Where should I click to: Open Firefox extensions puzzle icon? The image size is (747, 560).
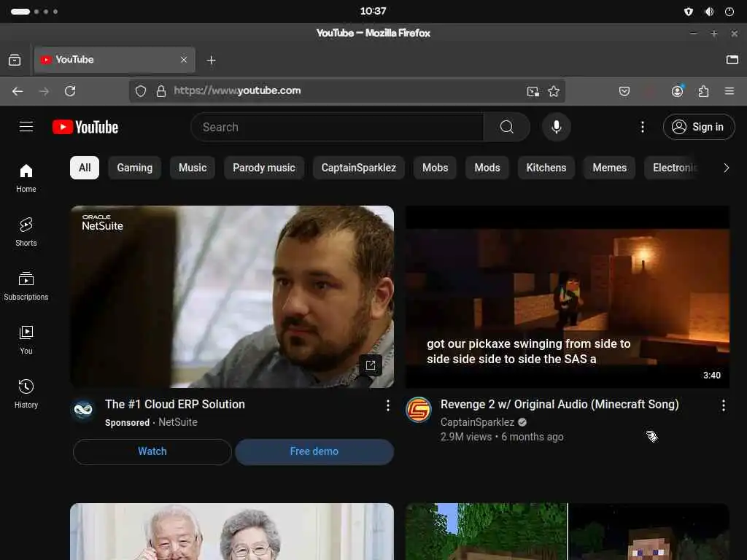click(703, 91)
